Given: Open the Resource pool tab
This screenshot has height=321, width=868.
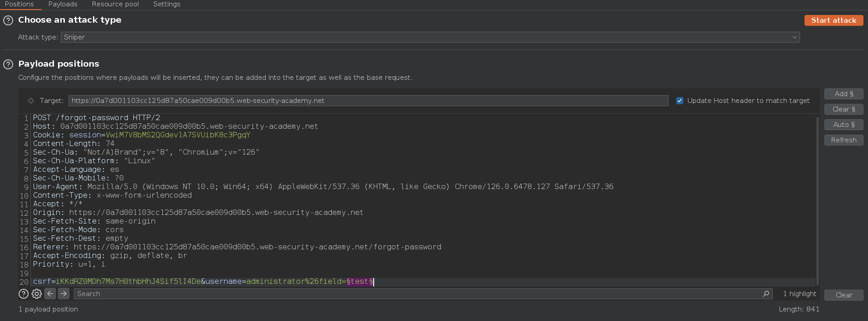Looking at the screenshot, I should tap(115, 4).
